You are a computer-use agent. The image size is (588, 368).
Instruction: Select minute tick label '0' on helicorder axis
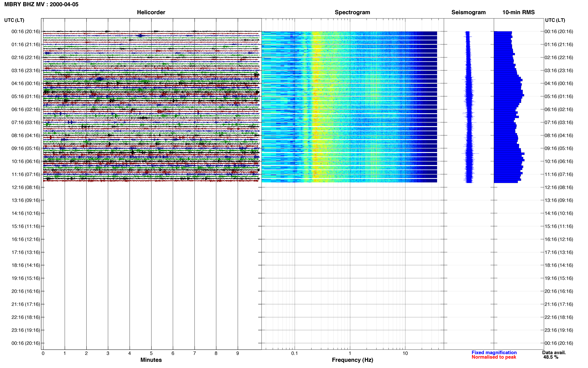[x=43, y=353]
